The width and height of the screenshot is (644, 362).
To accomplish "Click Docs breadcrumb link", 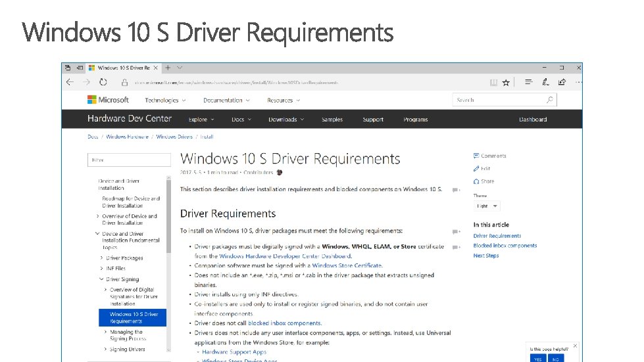I will [93, 137].
